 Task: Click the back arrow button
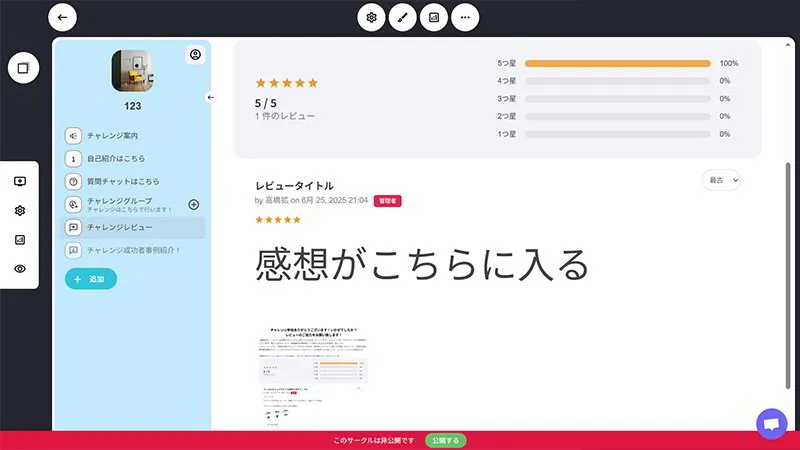(x=62, y=17)
